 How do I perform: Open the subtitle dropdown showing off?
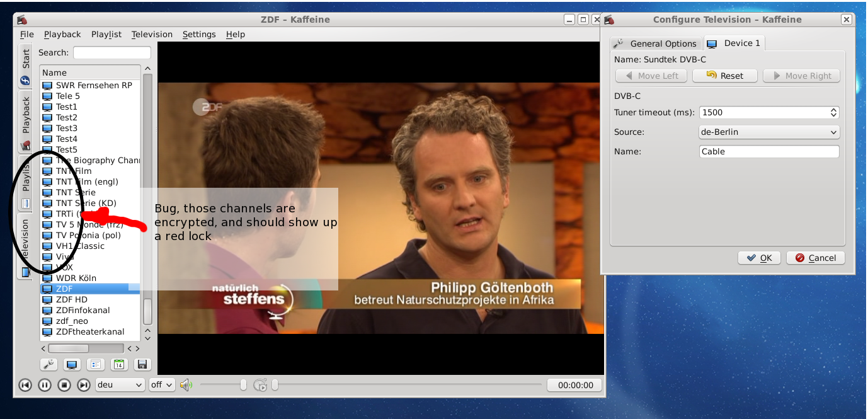pos(162,385)
